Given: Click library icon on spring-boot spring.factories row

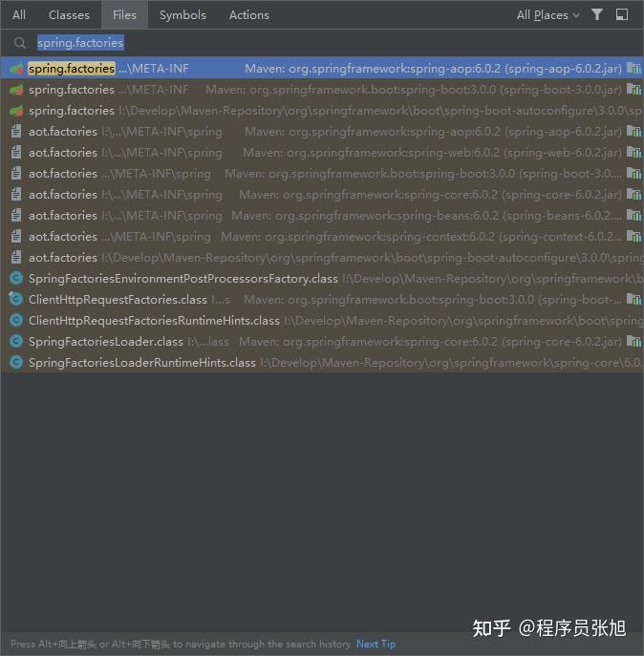Looking at the screenshot, I should tap(633, 89).
